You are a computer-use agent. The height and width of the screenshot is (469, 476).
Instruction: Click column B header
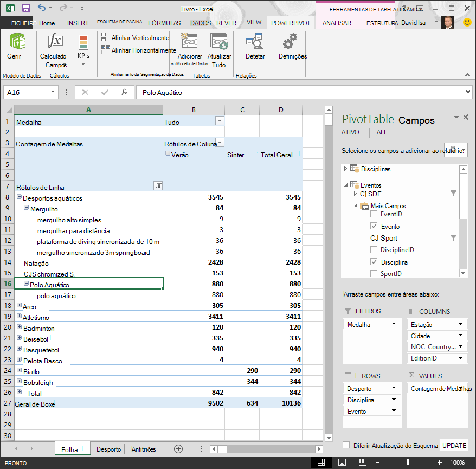pos(194,110)
